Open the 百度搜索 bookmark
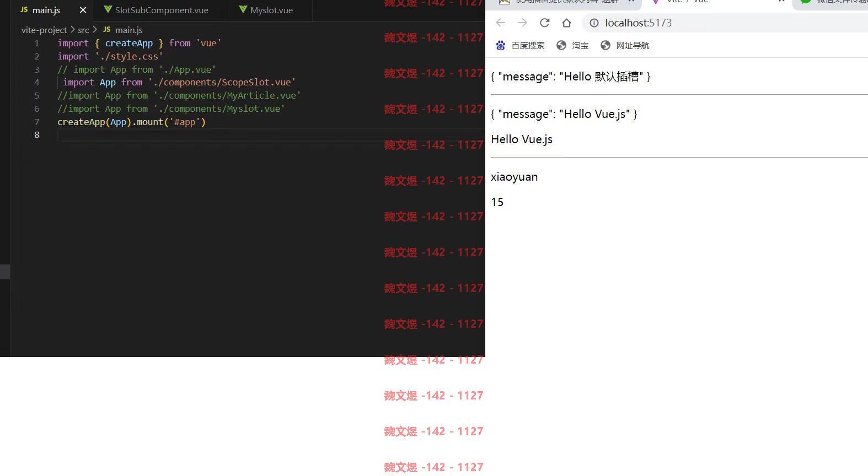The width and height of the screenshot is (868, 476). (x=520, y=45)
